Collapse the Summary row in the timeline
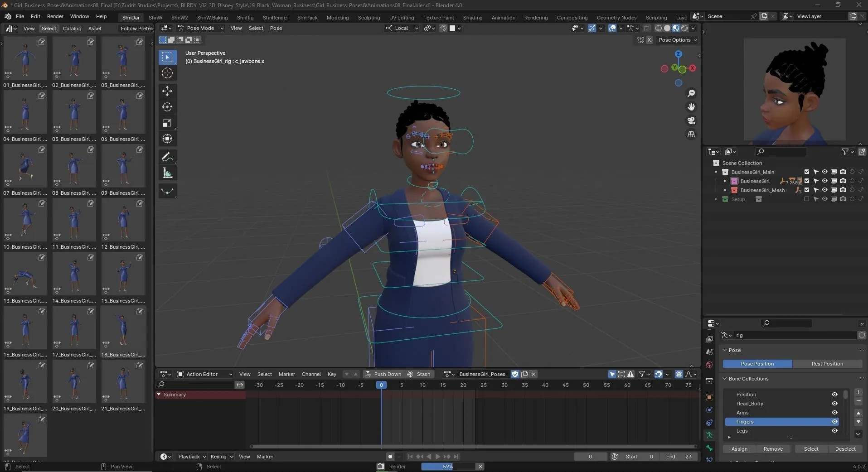Viewport: 868px width, 472px height. pos(158,395)
